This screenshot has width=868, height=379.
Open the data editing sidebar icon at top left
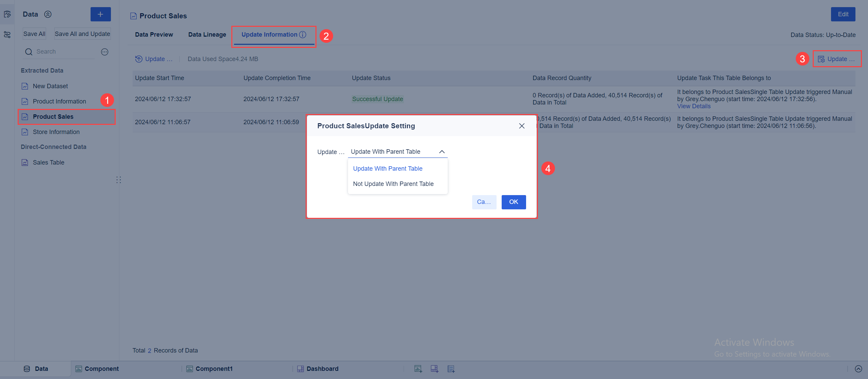click(7, 14)
